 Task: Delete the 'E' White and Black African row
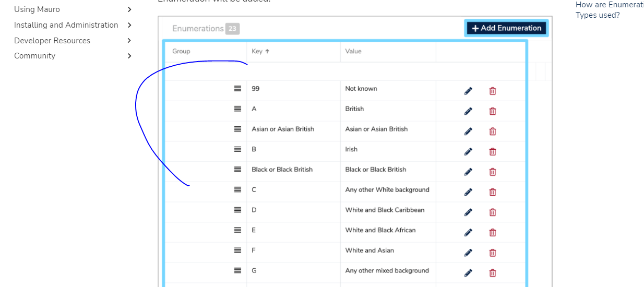(493, 233)
